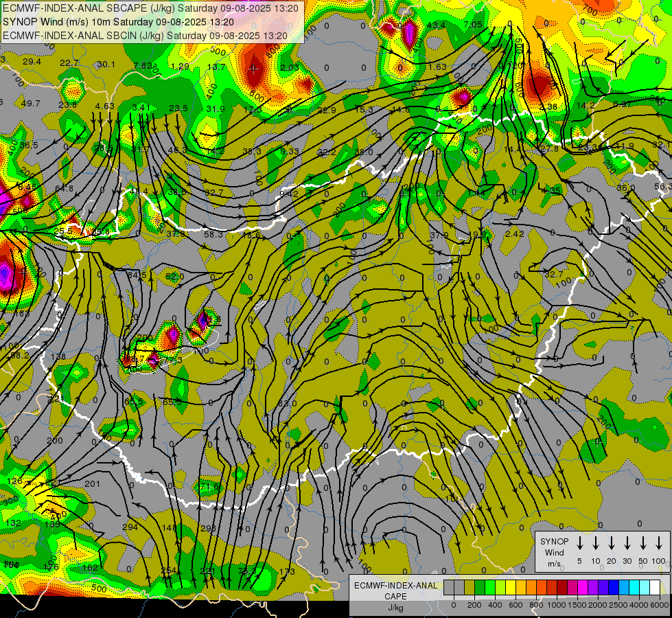Click the SYNOP wind arrow for 5 m/s
The width and height of the screenshot is (672, 618).
tap(579, 543)
